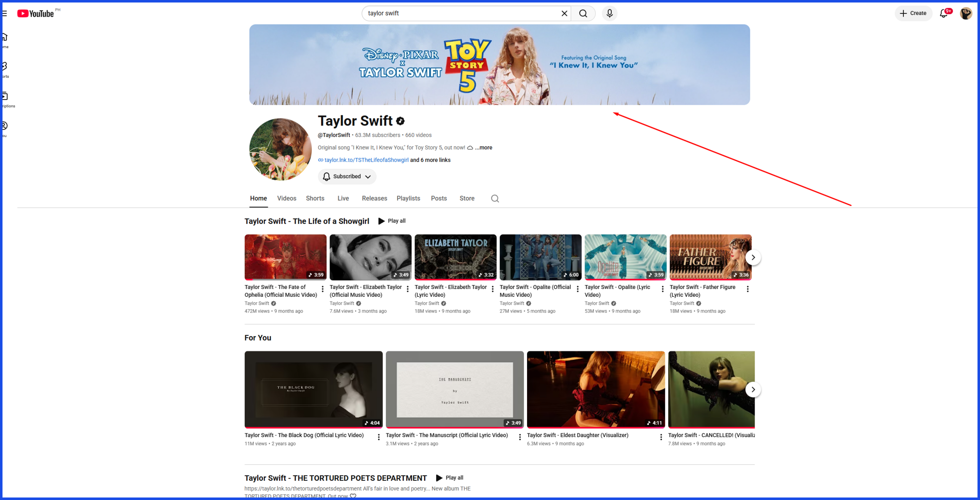Open Shorts in the sidebar

click(5, 70)
